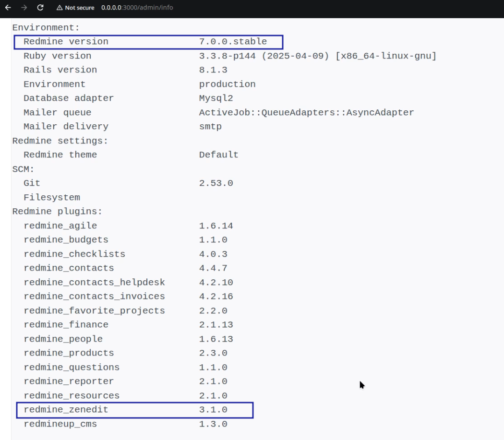Screen dimensions: 504x440
Task: Click the 'Mailer queue' label
Action: click(57, 112)
